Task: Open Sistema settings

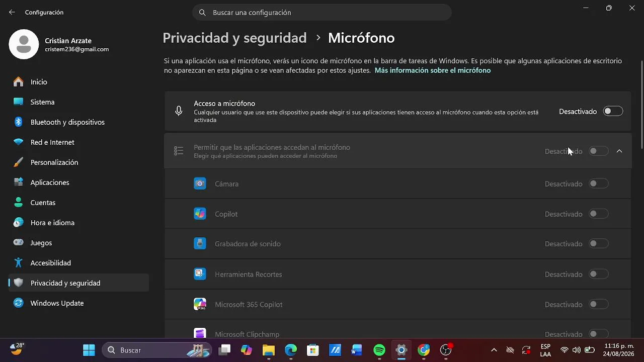Action: (x=78, y=102)
